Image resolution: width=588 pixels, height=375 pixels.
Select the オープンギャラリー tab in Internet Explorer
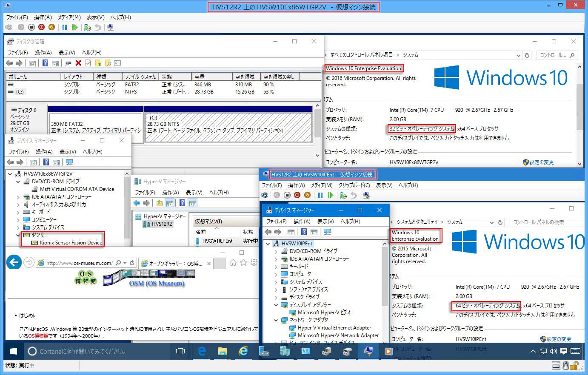click(176, 263)
